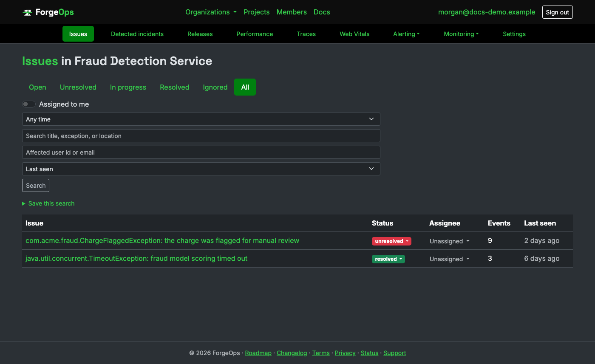Screen dimensions: 595x364
Task: Open the Status footer link
Action: (x=369, y=353)
